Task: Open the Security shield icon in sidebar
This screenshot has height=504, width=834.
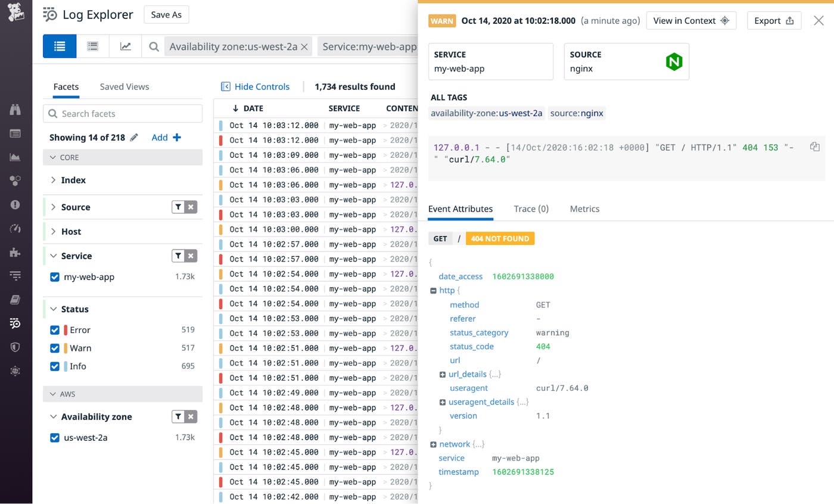Action: click(15, 347)
